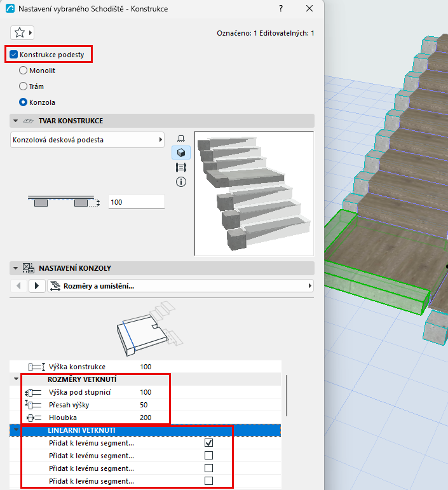
Task: Open the Konzolová desková podesta dropdown
Action: pyautogui.click(x=87, y=140)
